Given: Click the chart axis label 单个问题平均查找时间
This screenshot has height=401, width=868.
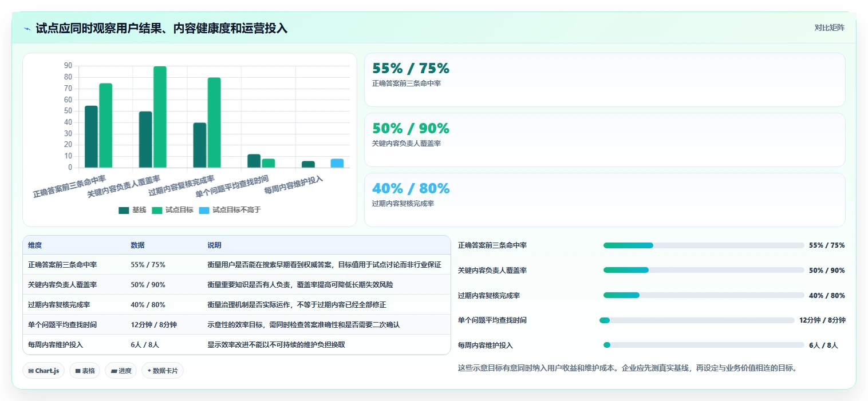Looking at the screenshot, I should point(231,186).
